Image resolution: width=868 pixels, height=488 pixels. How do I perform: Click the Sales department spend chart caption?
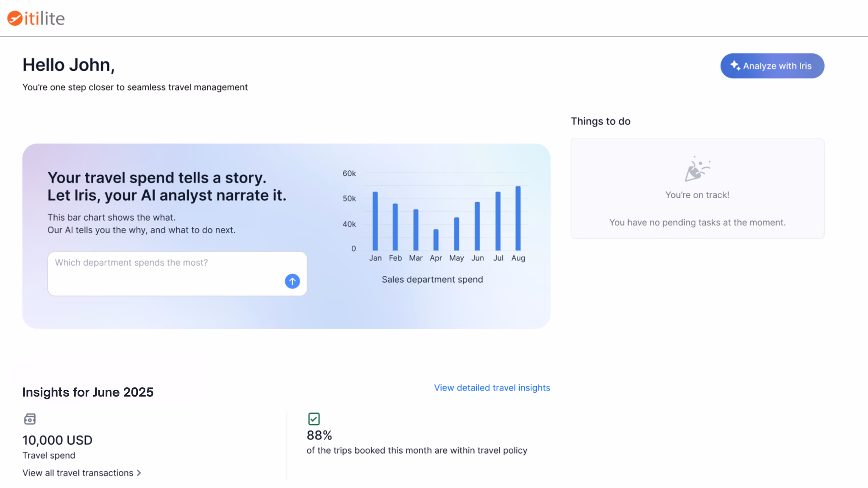432,280
